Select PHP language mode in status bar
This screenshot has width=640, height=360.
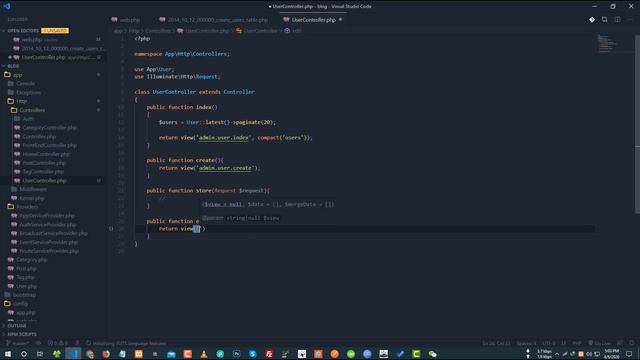[x=577, y=343]
